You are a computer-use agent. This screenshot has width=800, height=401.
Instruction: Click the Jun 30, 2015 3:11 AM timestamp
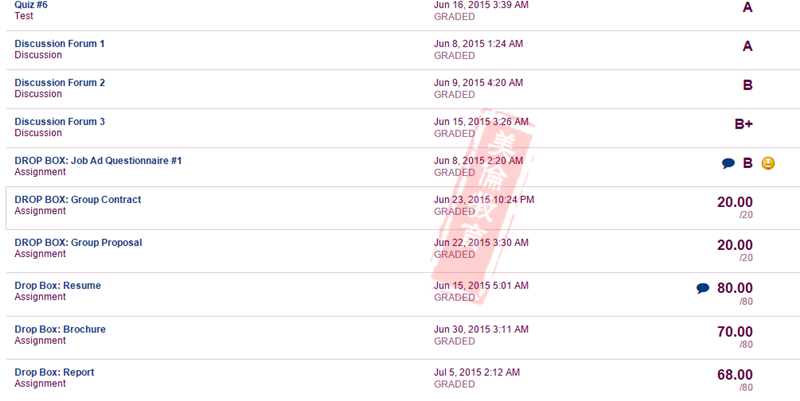coord(481,330)
